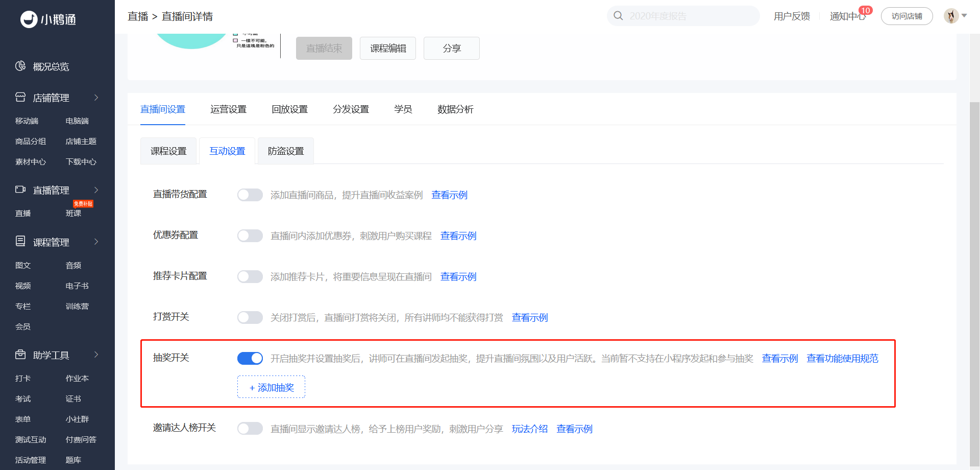This screenshot has width=980, height=470.
Task: Open 电脑端 in sidebar
Action: [77, 121]
